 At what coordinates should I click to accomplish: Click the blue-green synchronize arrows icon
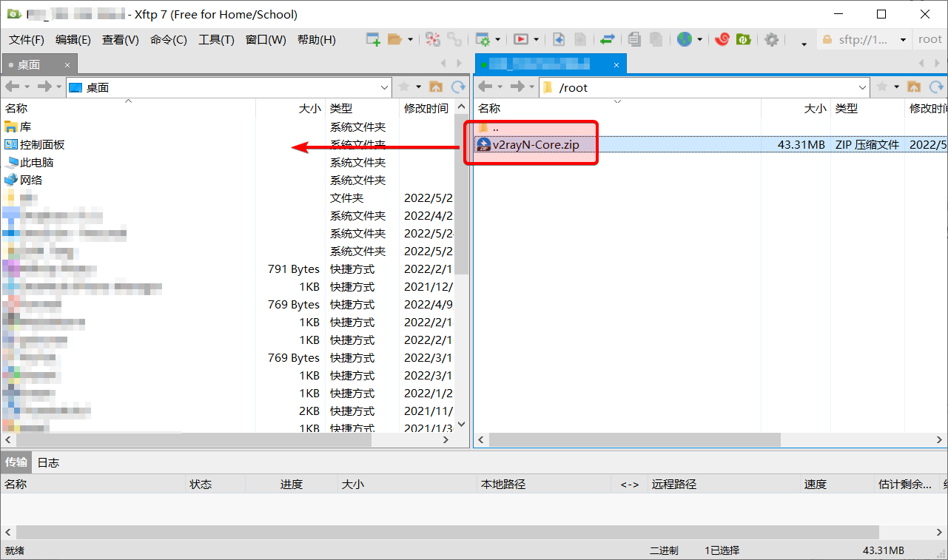coord(608,40)
